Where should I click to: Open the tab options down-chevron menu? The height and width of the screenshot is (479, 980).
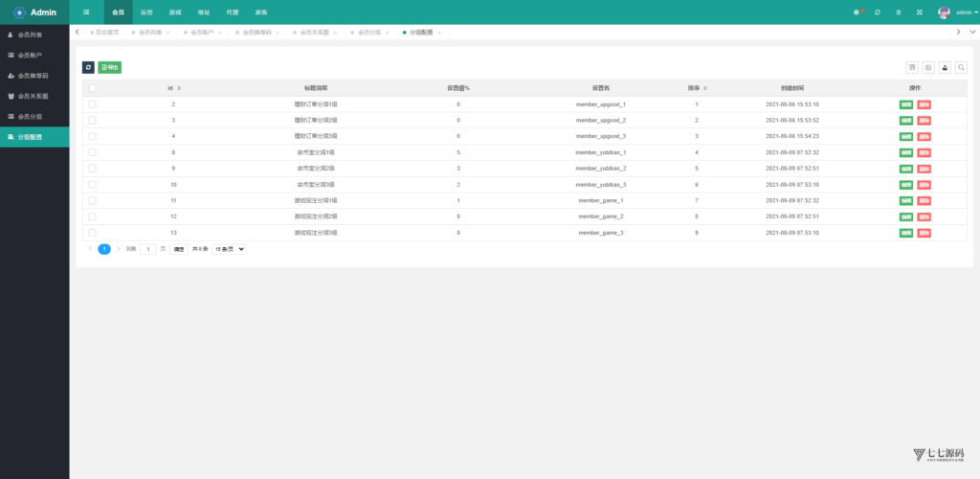tap(972, 32)
